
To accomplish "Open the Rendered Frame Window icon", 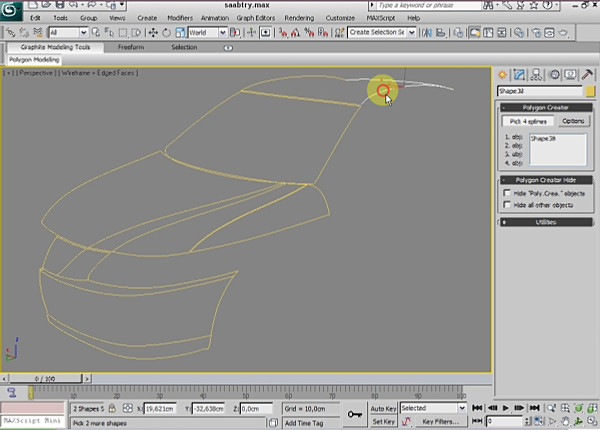I will click(549, 33).
